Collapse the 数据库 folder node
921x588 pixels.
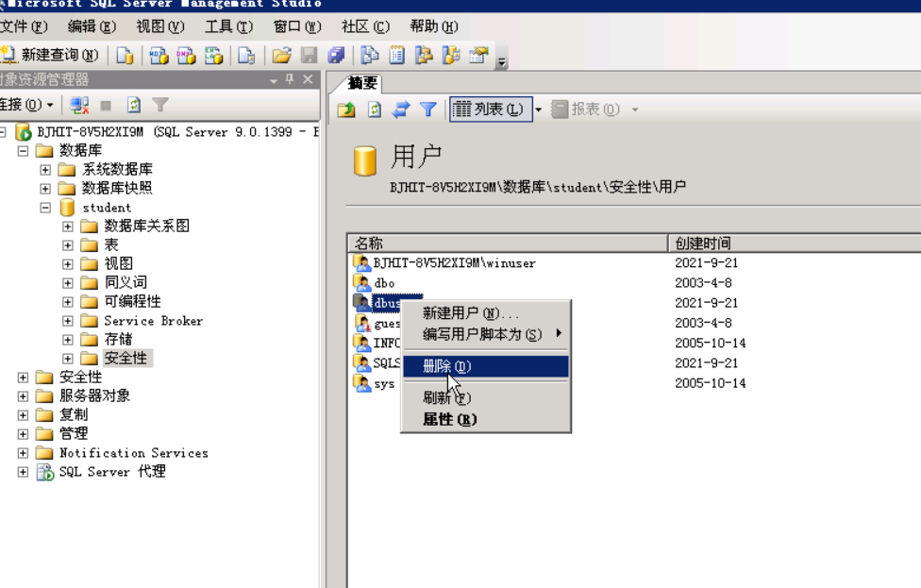pos(23,151)
